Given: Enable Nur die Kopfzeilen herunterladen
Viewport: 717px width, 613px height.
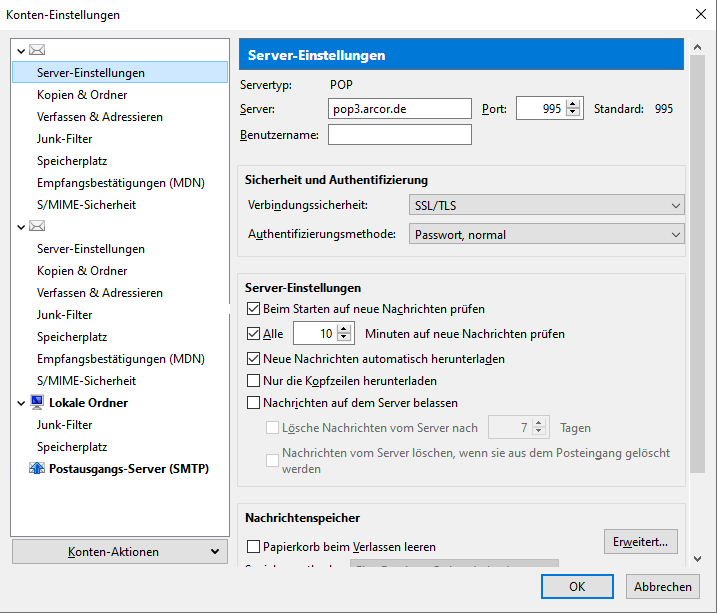Looking at the screenshot, I should (x=253, y=380).
